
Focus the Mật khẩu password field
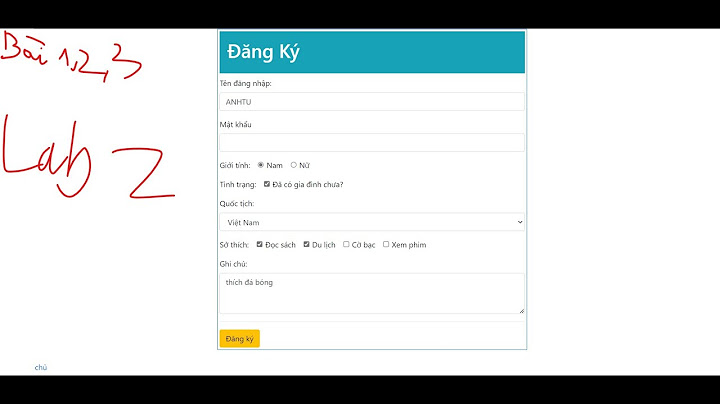372,142
